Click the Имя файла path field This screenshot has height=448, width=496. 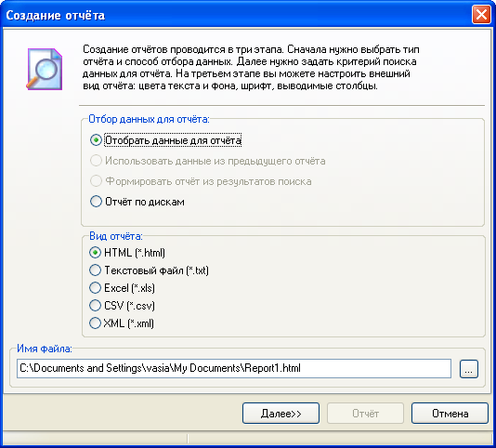[x=234, y=368]
